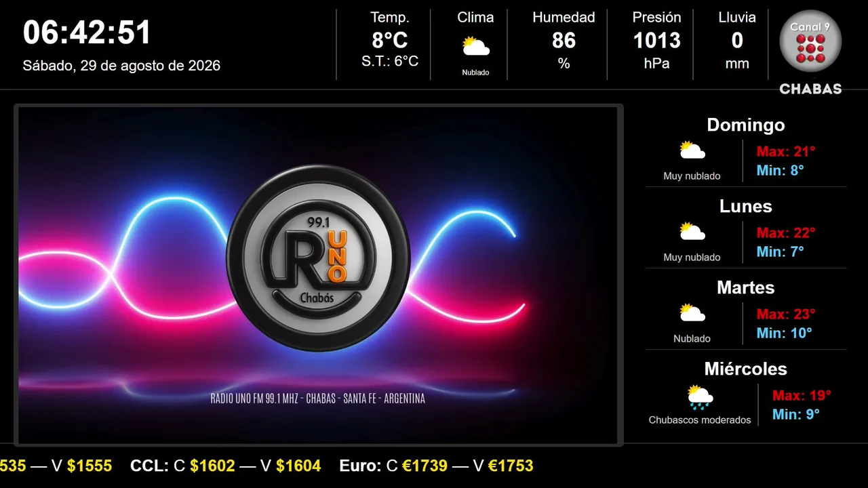Click the mm unit under Lluvia
Image resolution: width=868 pixels, height=488 pixels.
coord(737,64)
